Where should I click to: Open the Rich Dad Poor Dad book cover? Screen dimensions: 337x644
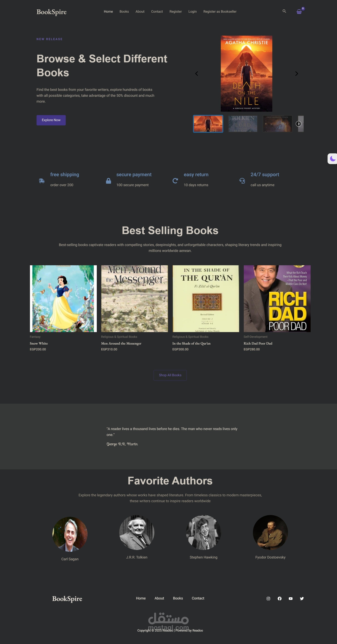pyautogui.click(x=277, y=299)
